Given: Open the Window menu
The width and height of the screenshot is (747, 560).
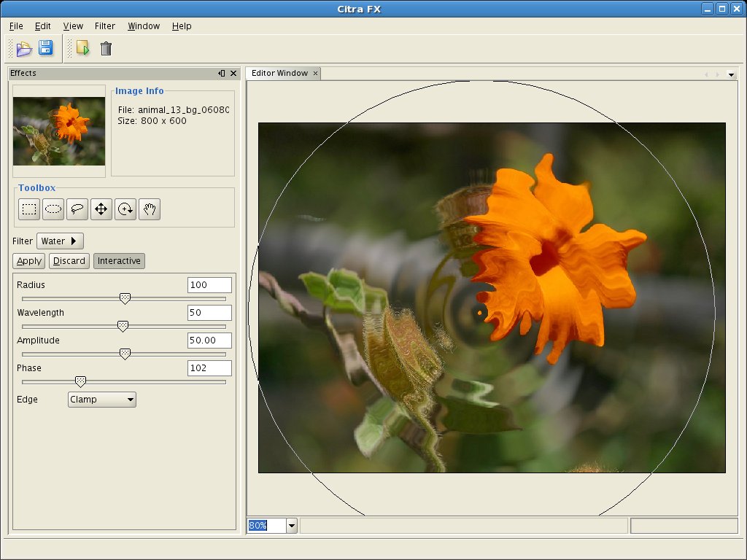Looking at the screenshot, I should pos(143,26).
